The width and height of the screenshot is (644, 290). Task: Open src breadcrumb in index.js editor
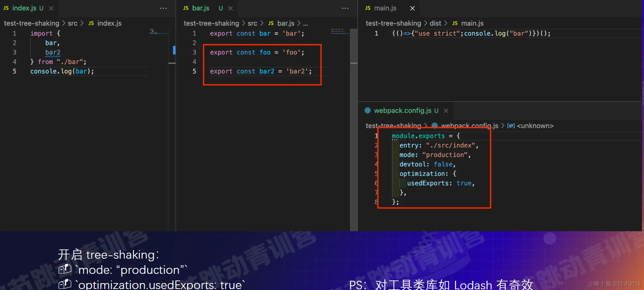[73, 23]
